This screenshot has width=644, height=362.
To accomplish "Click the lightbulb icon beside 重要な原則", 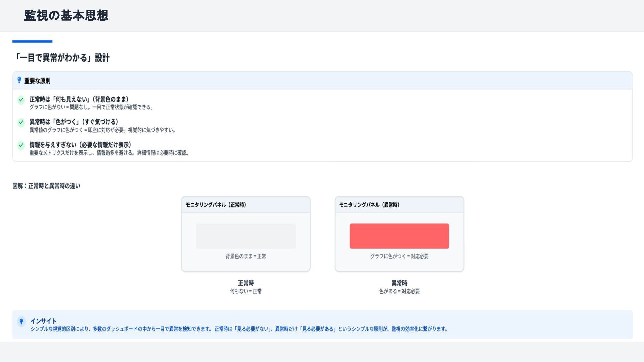I will point(19,80).
